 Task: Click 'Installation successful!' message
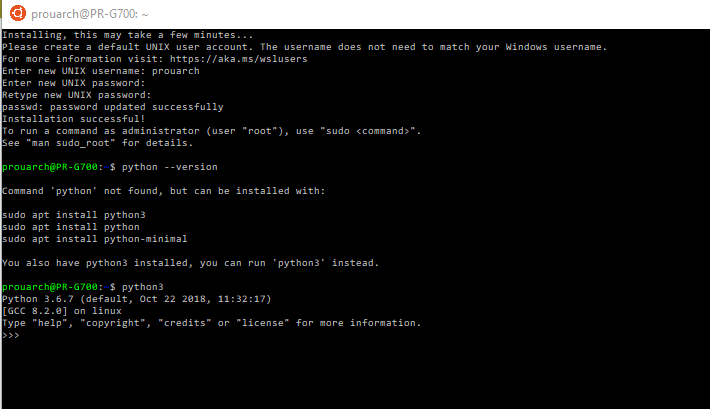pos(73,119)
